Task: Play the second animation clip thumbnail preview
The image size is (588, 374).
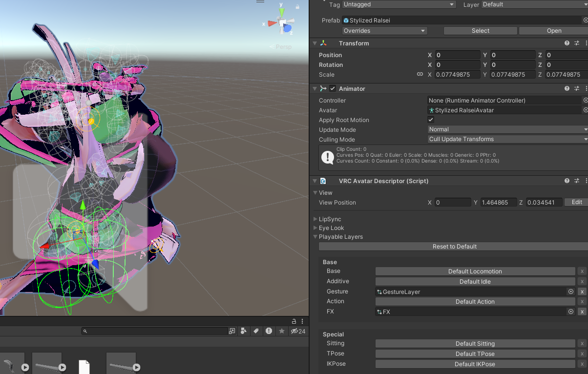Action: pyautogui.click(x=62, y=368)
